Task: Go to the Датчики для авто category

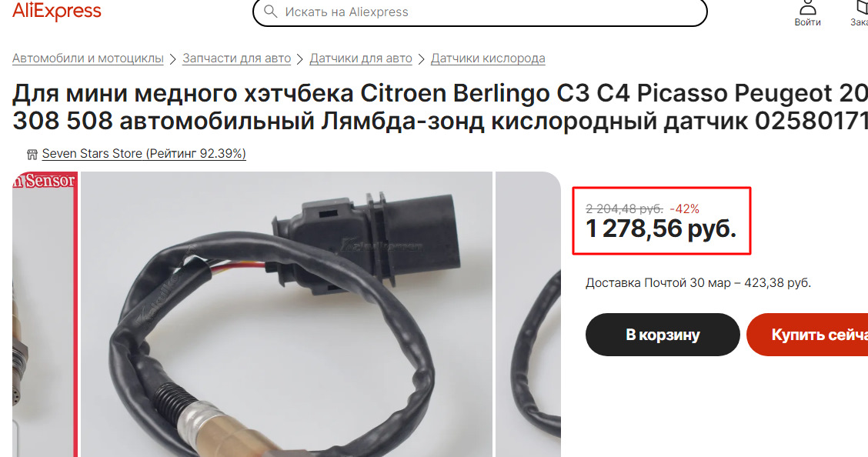Action: point(360,58)
